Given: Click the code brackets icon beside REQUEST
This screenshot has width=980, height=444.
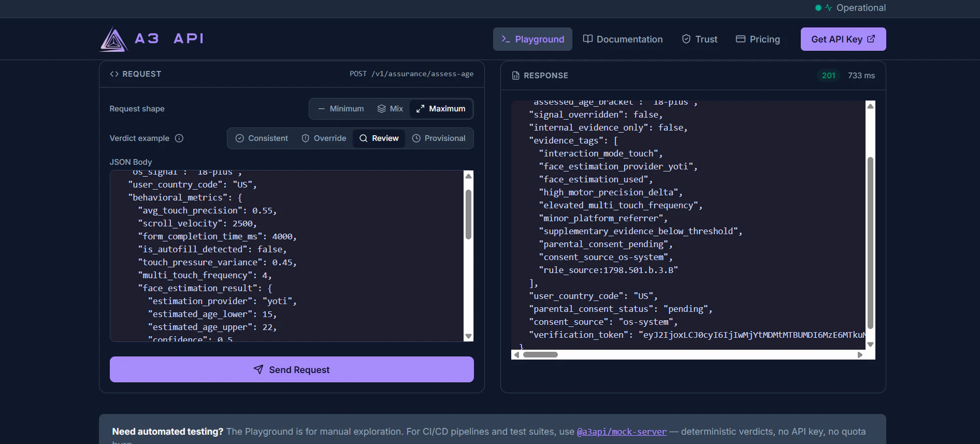Looking at the screenshot, I should [x=114, y=74].
